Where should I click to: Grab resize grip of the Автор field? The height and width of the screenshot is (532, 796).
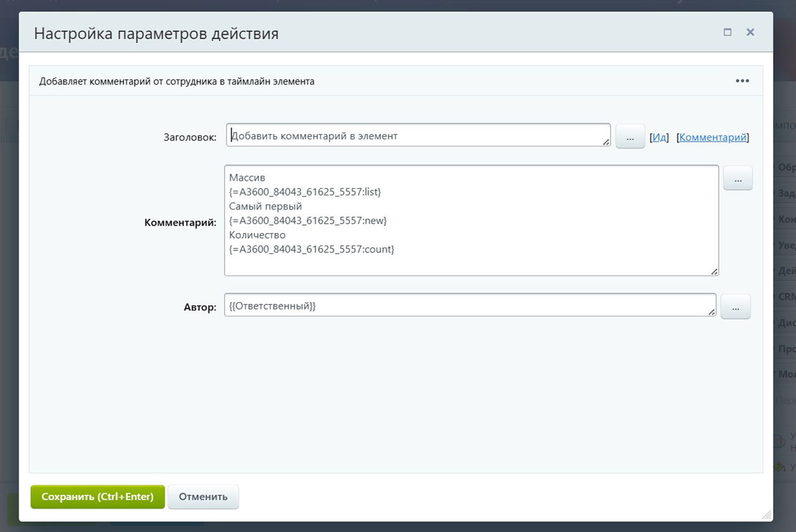point(711,311)
